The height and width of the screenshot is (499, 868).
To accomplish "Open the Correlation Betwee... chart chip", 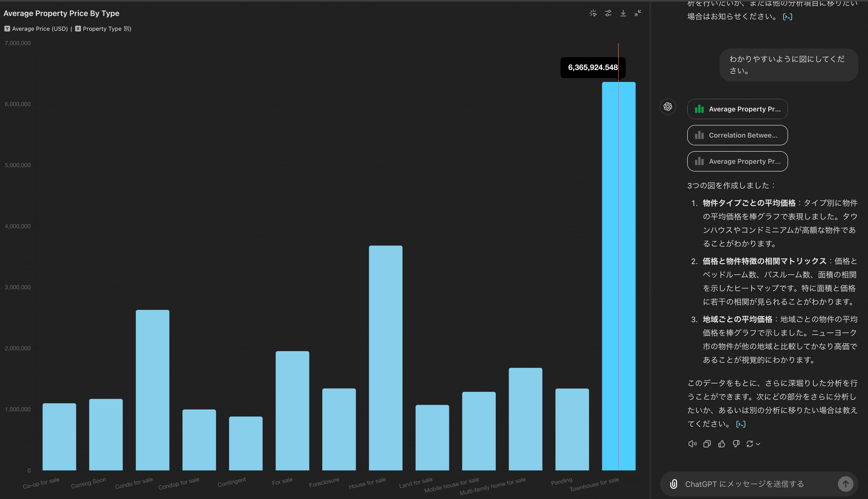I will pos(737,135).
